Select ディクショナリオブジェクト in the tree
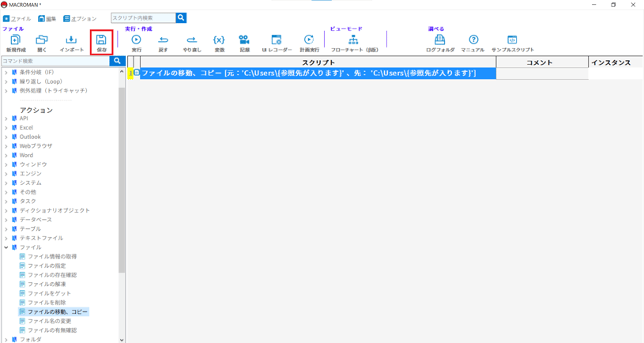The width and height of the screenshot is (644, 343). 55,210
